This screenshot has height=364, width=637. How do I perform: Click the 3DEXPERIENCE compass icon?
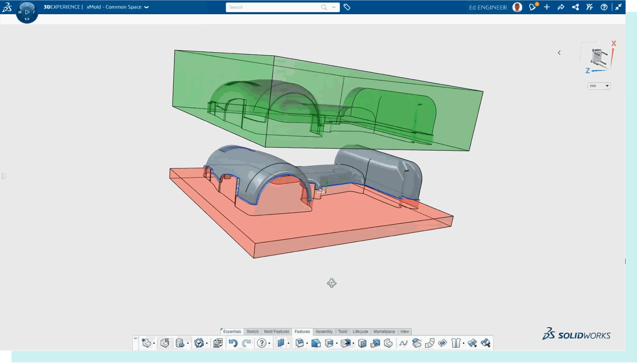click(27, 12)
